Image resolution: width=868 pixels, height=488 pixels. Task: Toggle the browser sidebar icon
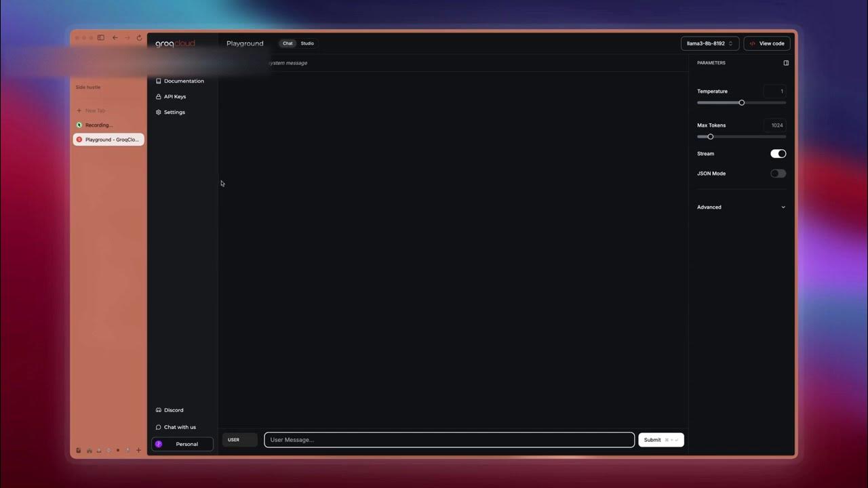tap(101, 38)
